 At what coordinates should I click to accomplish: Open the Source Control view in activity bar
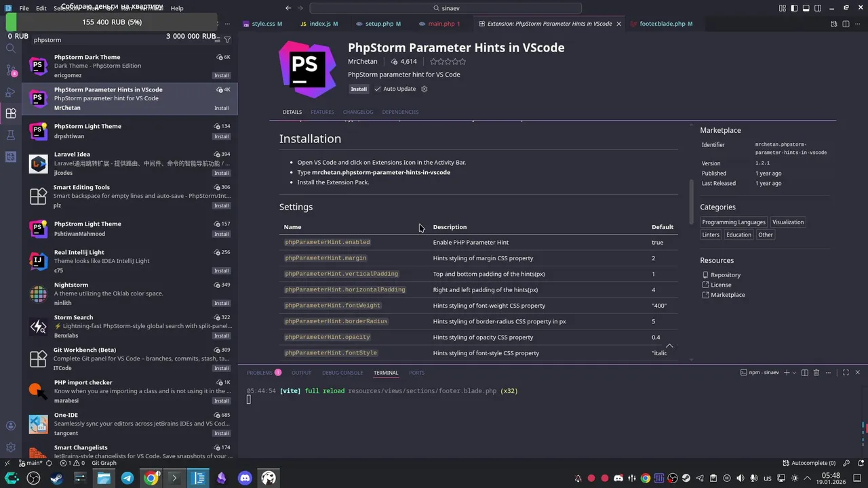(11, 70)
